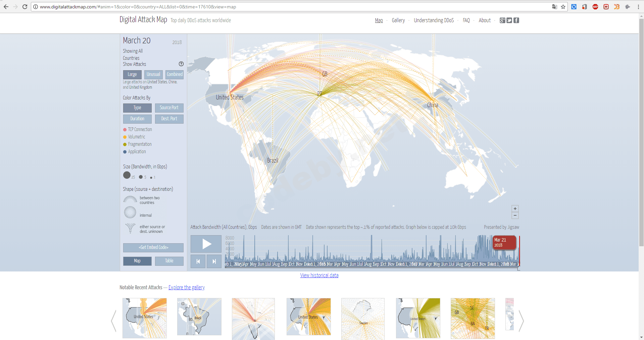This screenshot has height=340, width=644.
Task: Open the blue circle browser extension
Action: point(574,7)
